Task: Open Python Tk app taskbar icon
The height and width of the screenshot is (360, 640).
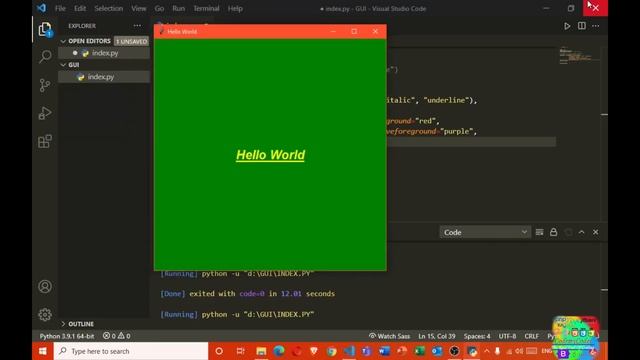Action: 472,351
